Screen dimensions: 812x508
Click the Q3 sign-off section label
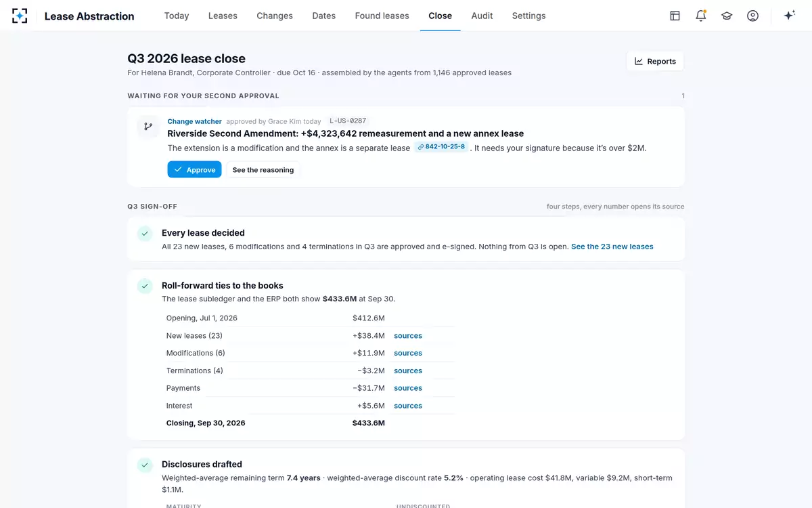point(152,206)
